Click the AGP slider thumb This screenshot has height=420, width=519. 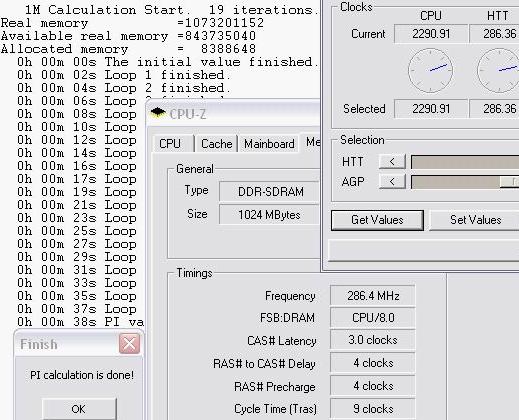[510, 182]
